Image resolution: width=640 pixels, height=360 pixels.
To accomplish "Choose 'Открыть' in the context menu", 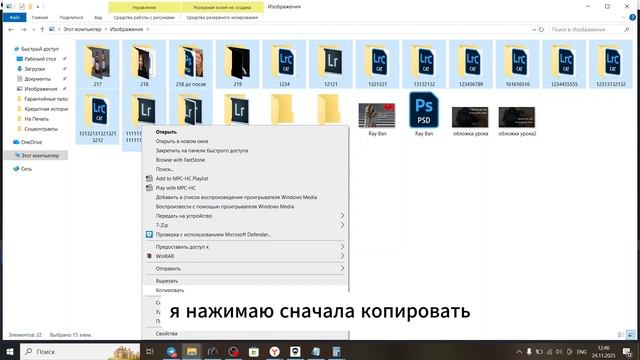I will [246, 132].
